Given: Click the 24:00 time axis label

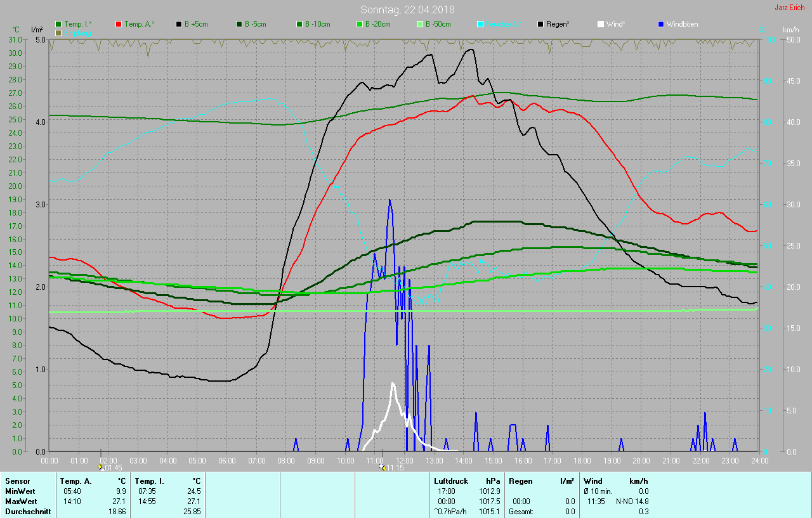Looking at the screenshot, I should [x=759, y=460].
